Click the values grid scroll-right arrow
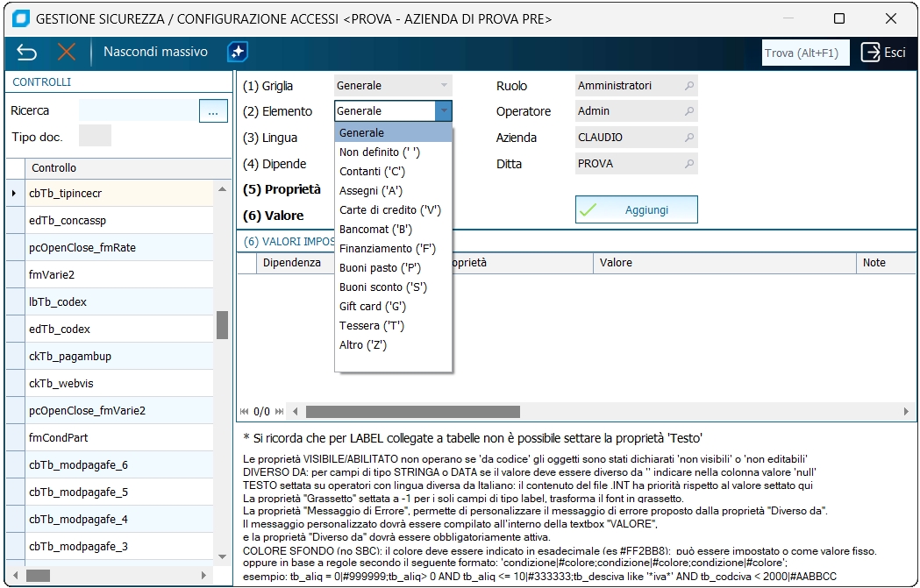Image resolution: width=920 pixels, height=588 pixels. coord(906,412)
